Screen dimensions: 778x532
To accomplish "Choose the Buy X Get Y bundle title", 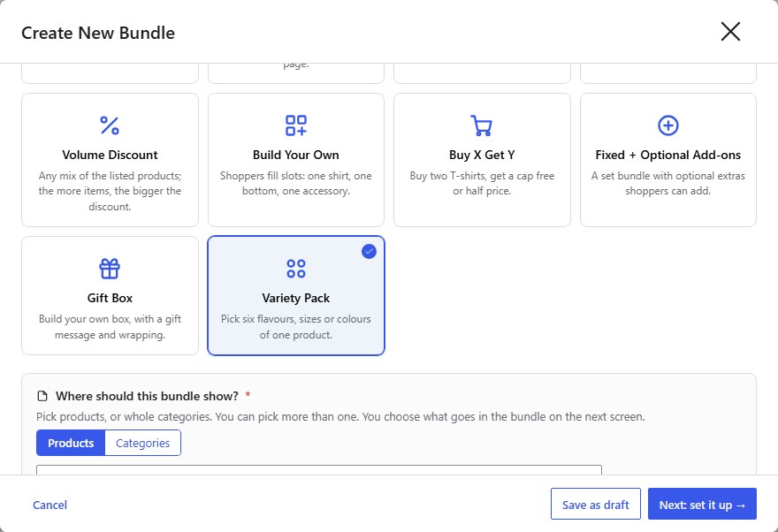I will tap(482, 155).
